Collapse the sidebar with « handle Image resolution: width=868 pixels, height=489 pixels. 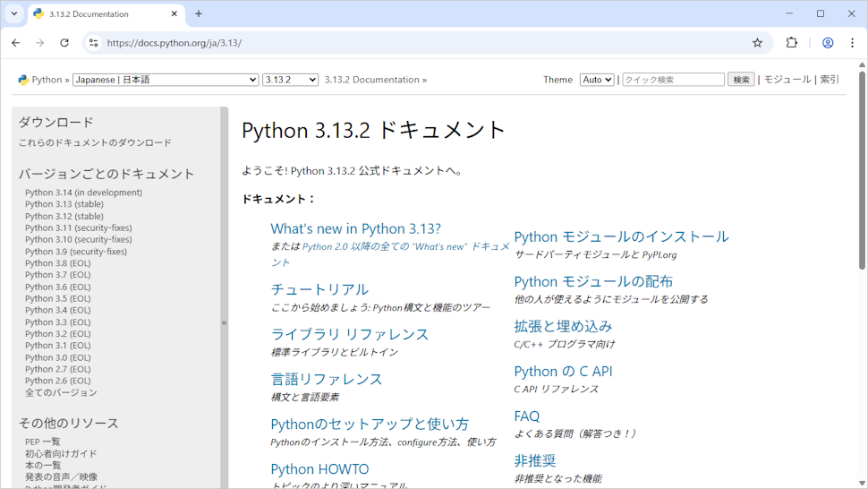tap(225, 322)
